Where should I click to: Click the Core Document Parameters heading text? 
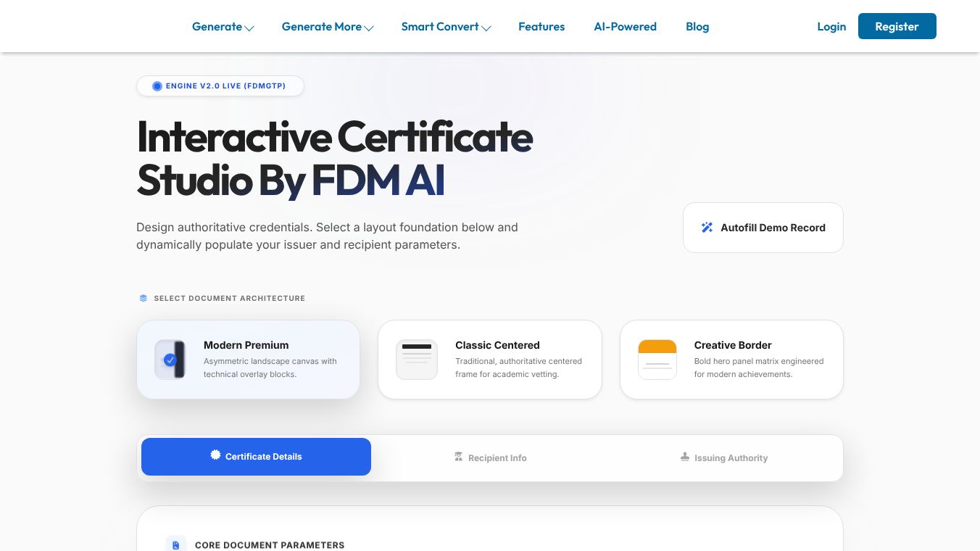pyautogui.click(x=270, y=545)
